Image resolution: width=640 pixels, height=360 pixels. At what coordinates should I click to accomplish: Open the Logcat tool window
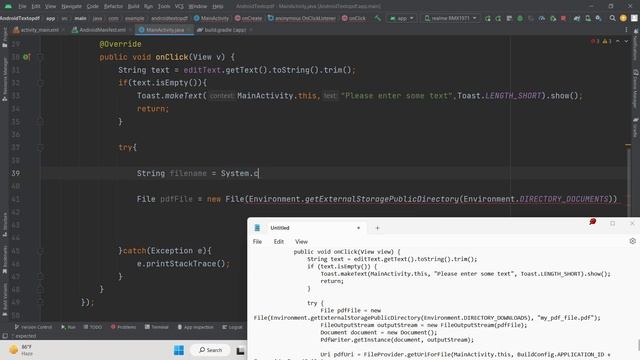232,327
